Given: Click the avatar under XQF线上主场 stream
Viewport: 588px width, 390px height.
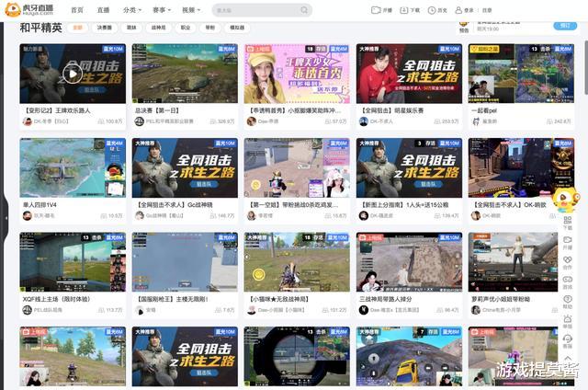Looking at the screenshot, I should coord(27,310).
